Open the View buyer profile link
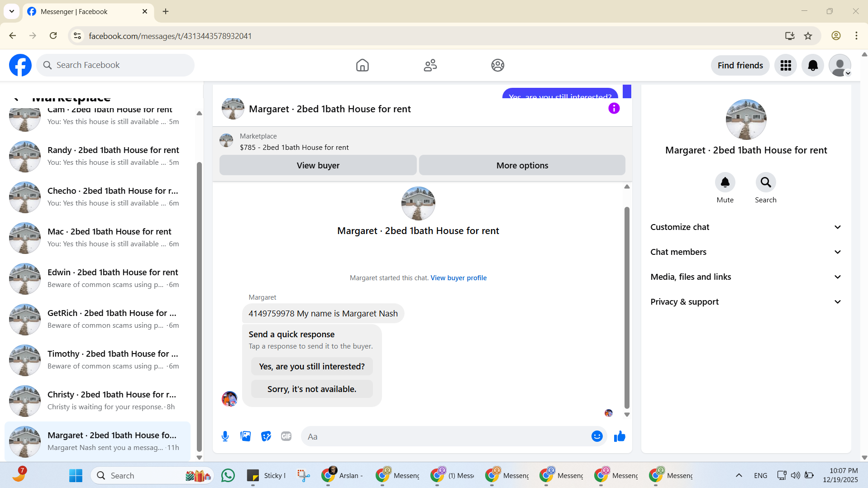This screenshot has width=868, height=488. click(458, 278)
